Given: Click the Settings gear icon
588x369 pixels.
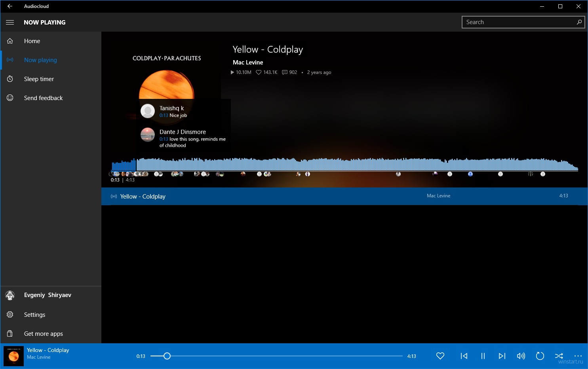Looking at the screenshot, I should (x=10, y=314).
